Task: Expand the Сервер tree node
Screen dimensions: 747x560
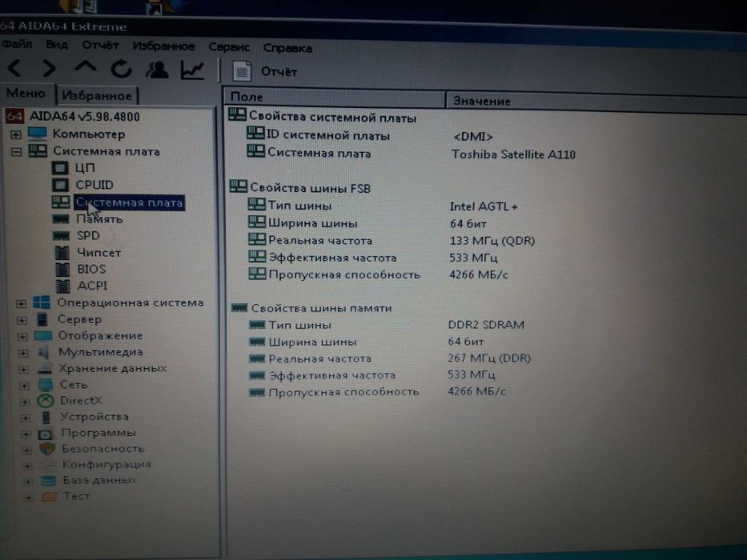Action: pos(22,320)
